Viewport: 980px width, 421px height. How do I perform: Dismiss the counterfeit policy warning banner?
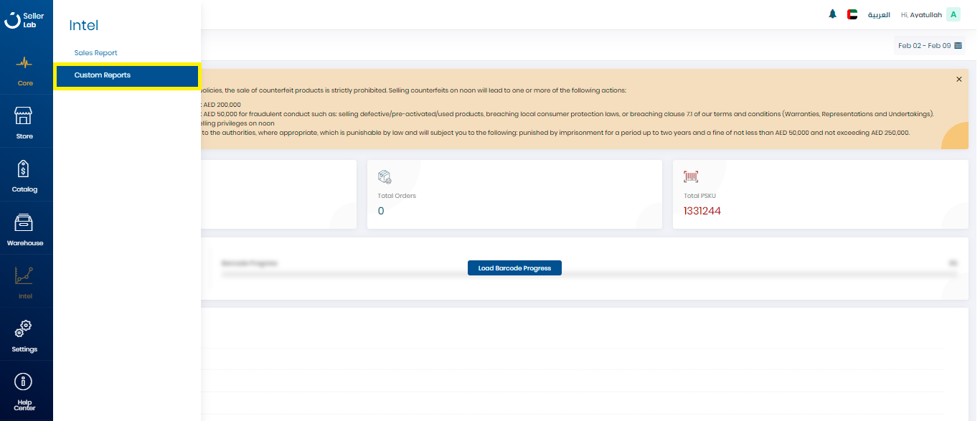pyautogui.click(x=959, y=80)
